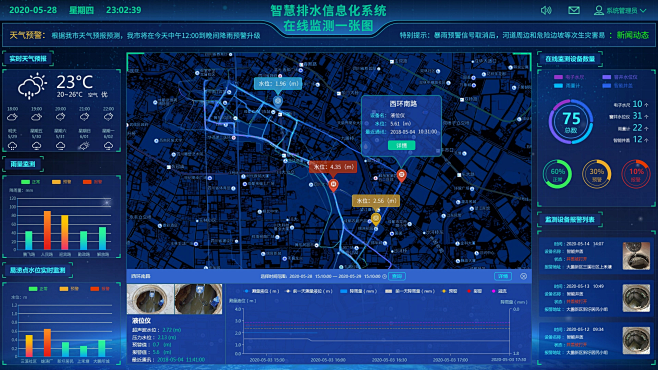Select the 10% 报警 ring gauge
Viewport: 658px width, 370px height.
point(636,174)
